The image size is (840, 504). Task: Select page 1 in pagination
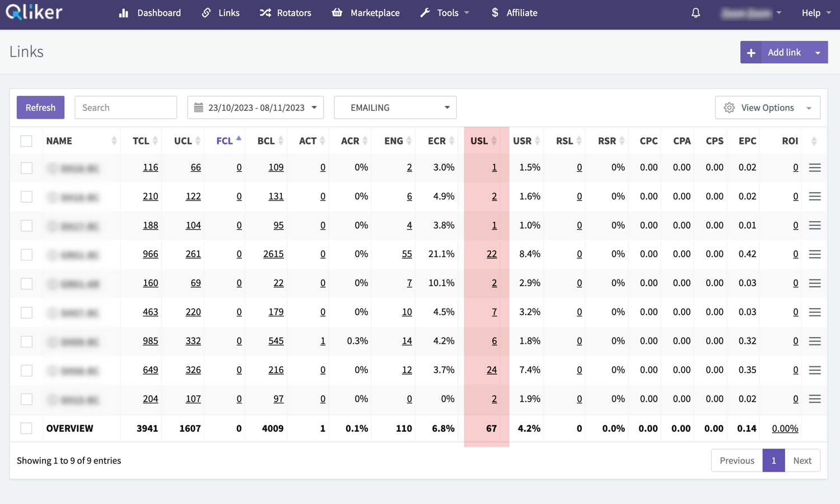click(774, 460)
